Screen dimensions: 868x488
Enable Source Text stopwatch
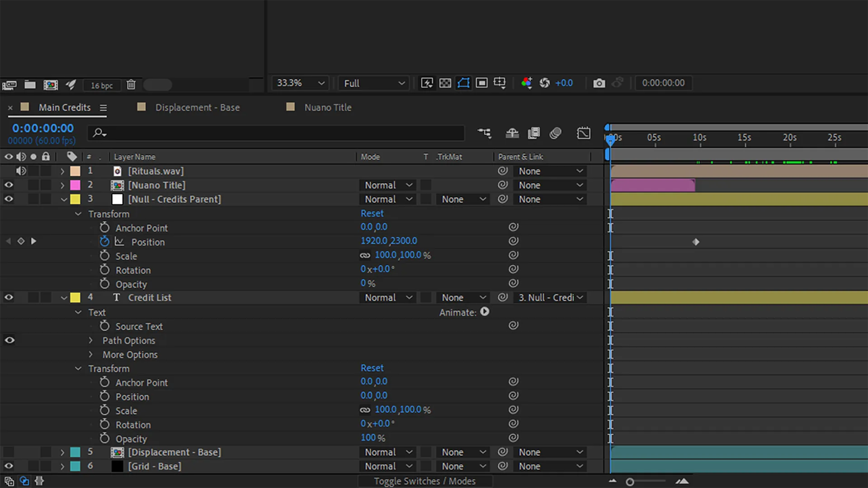tap(104, 326)
